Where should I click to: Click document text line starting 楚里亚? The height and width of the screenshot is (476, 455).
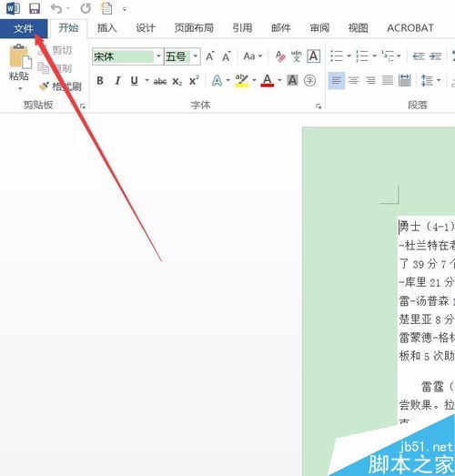427,319
